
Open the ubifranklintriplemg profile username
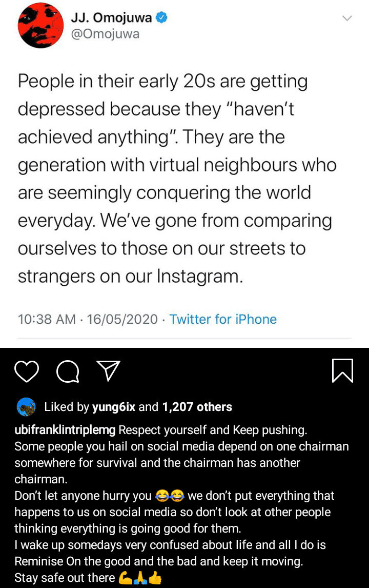pyautogui.click(x=66, y=430)
